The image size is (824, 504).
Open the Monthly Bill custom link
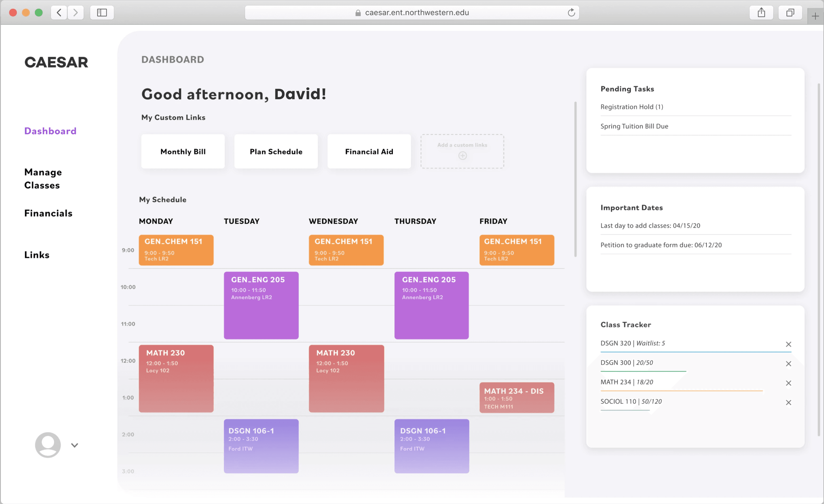(183, 151)
